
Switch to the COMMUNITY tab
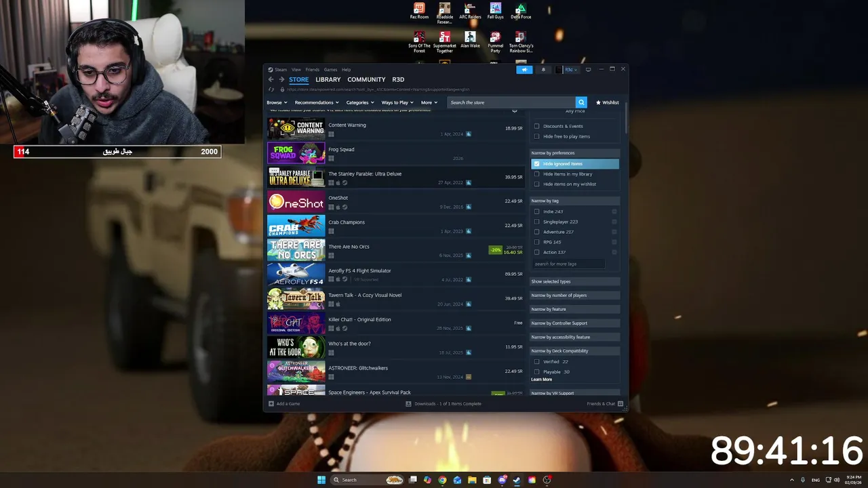(x=366, y=79)
